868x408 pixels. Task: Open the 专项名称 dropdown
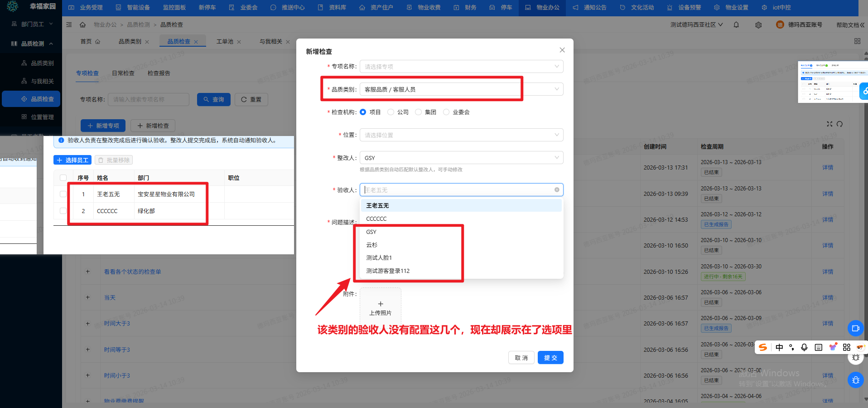click(461, 66)
